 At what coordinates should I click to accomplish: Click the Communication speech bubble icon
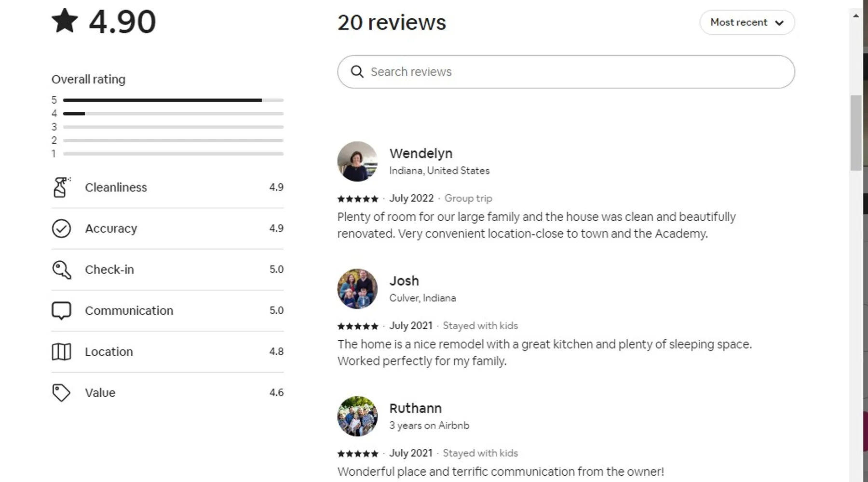(x=61, y=310)
